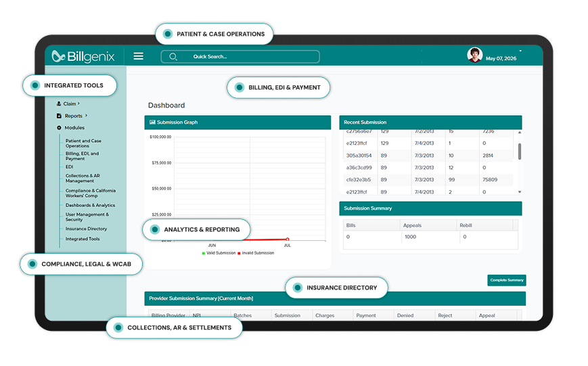The image size is (588, 366).
Task: Open Patient and Case Operations module
Action: pyautogui.click(x=83, y=143)
